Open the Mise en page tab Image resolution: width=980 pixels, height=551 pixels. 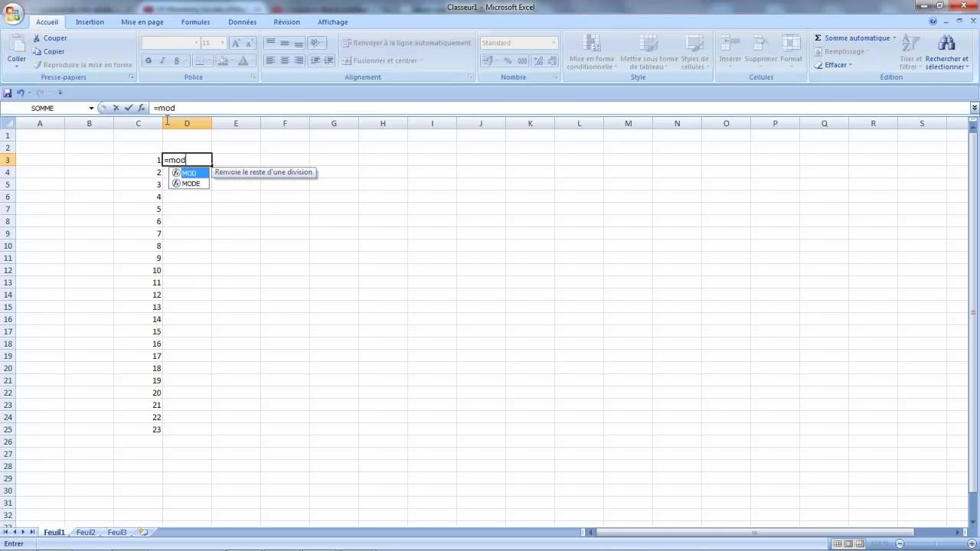(x=142, y=21)
